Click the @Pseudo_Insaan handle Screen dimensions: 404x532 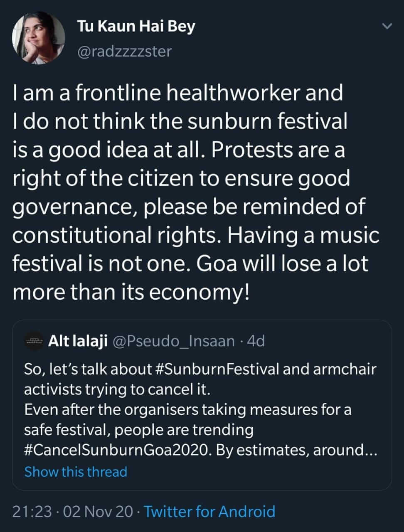(174, 341)
